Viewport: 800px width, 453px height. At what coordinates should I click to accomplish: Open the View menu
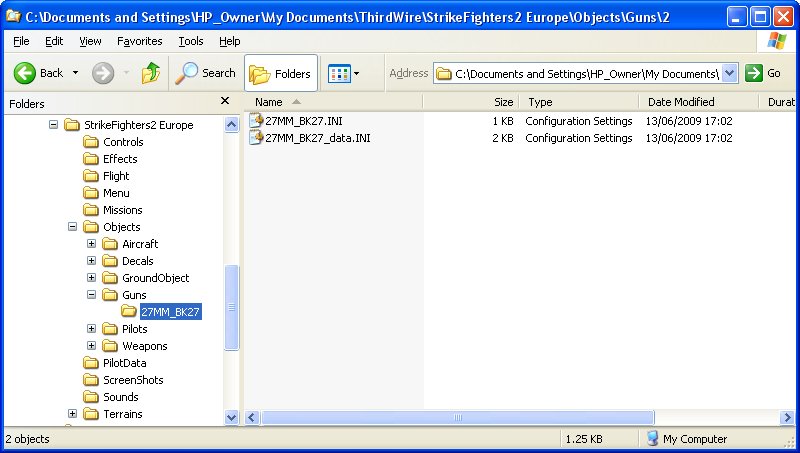(x=90, y=41)
